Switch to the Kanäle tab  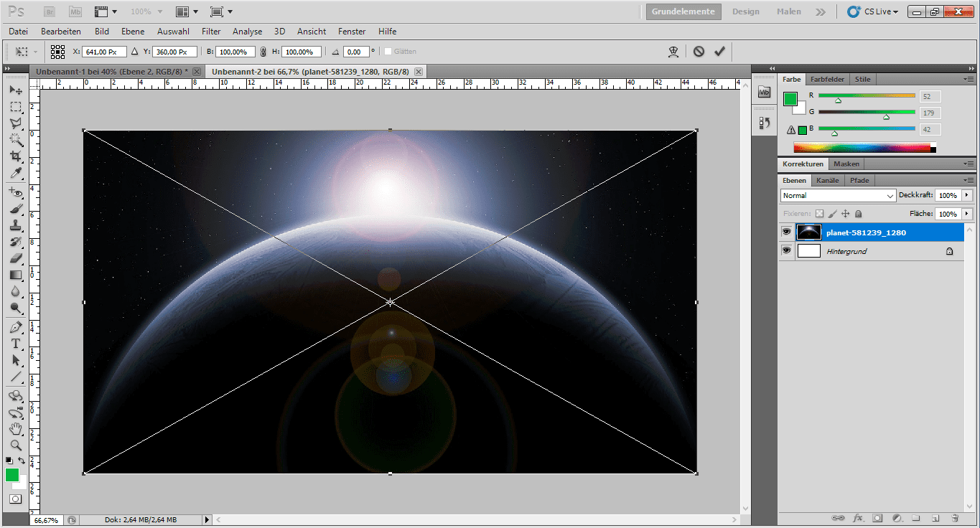coord(828,180)
